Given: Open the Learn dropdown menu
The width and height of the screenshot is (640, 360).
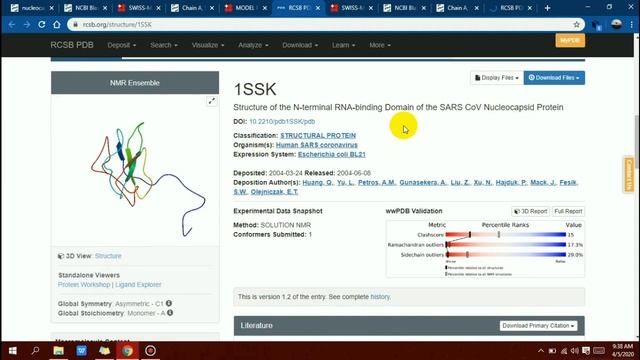Looking at the screenshot, I should tap(343, 45).
